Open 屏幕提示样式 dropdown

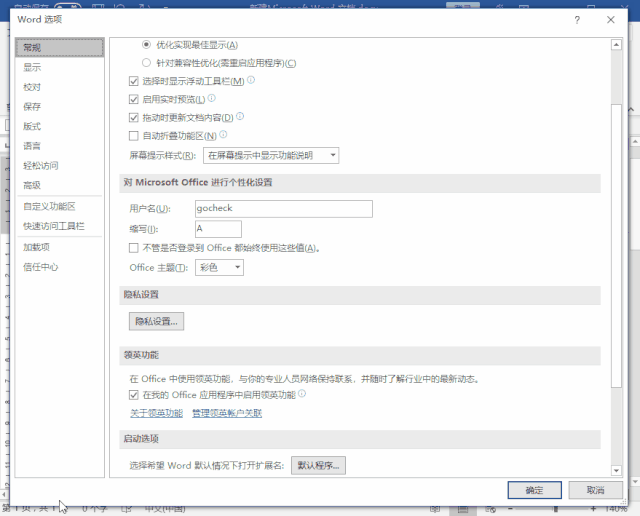(x=271, y=156)
